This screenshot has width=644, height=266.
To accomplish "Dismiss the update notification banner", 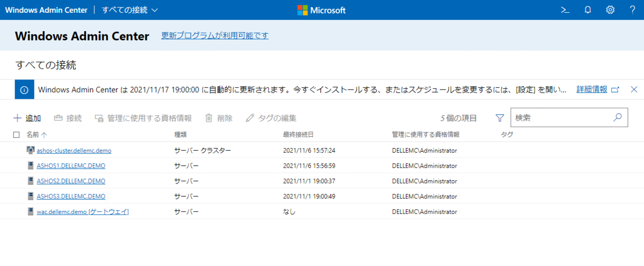I will (x=634, y=90).
